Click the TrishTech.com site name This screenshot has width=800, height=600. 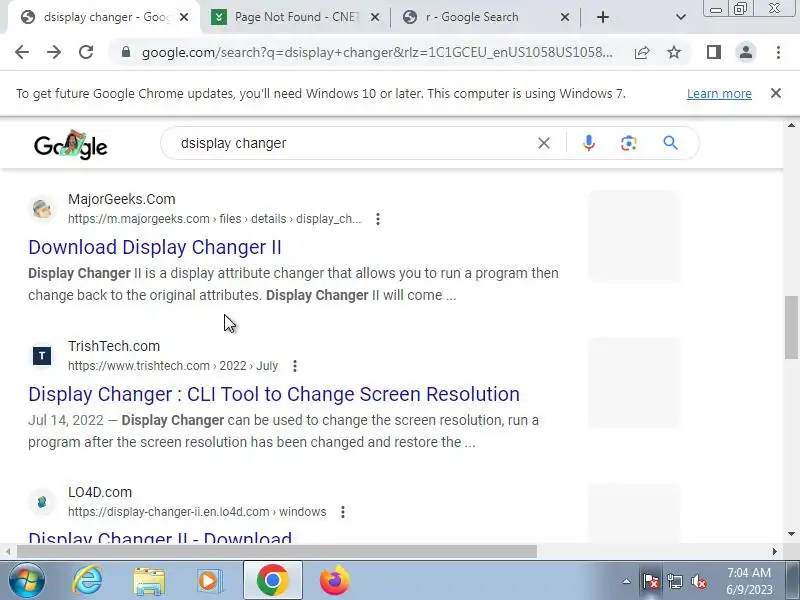pos(114,346)
